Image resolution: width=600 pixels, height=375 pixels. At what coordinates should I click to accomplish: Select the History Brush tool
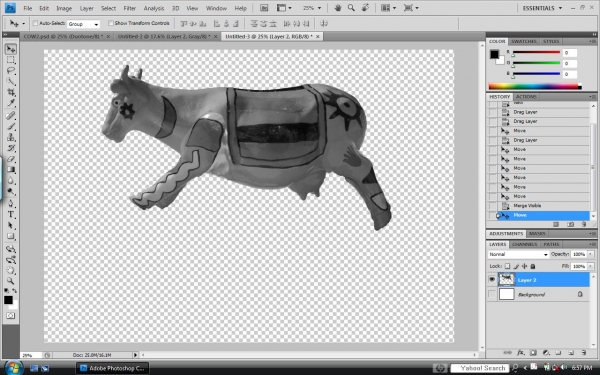11,148
